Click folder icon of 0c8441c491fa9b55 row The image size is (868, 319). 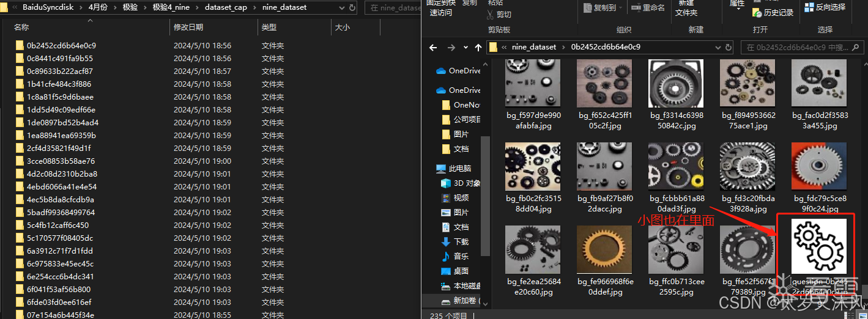pos(20,58)
